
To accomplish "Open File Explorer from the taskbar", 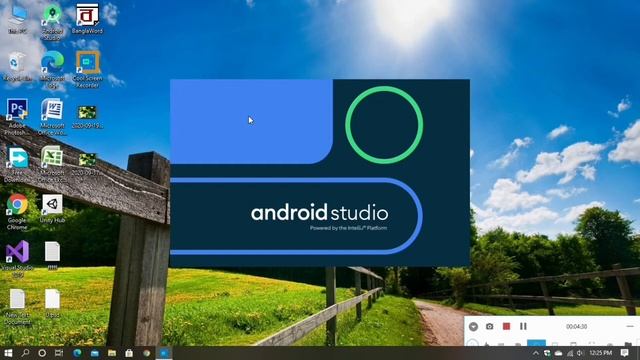I will (112, 353).
